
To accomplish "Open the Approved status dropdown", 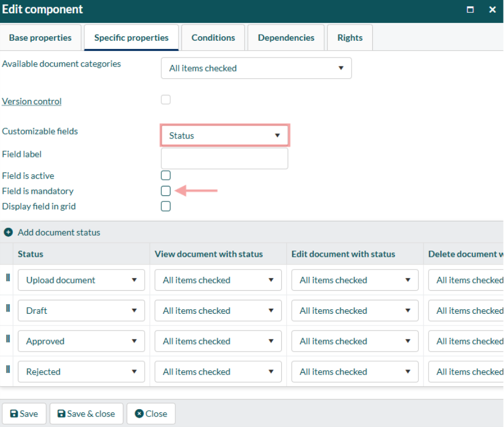I will click(81, 341).
